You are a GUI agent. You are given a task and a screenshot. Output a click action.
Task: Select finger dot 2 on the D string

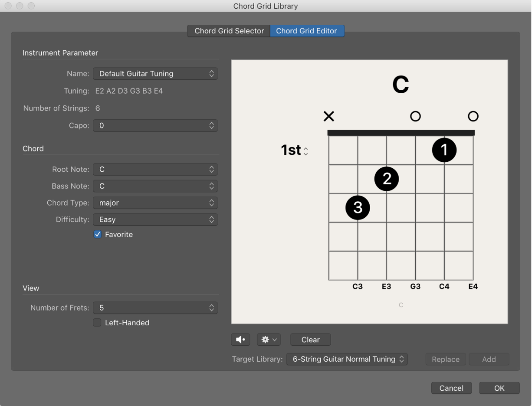[x=386, y=179]
